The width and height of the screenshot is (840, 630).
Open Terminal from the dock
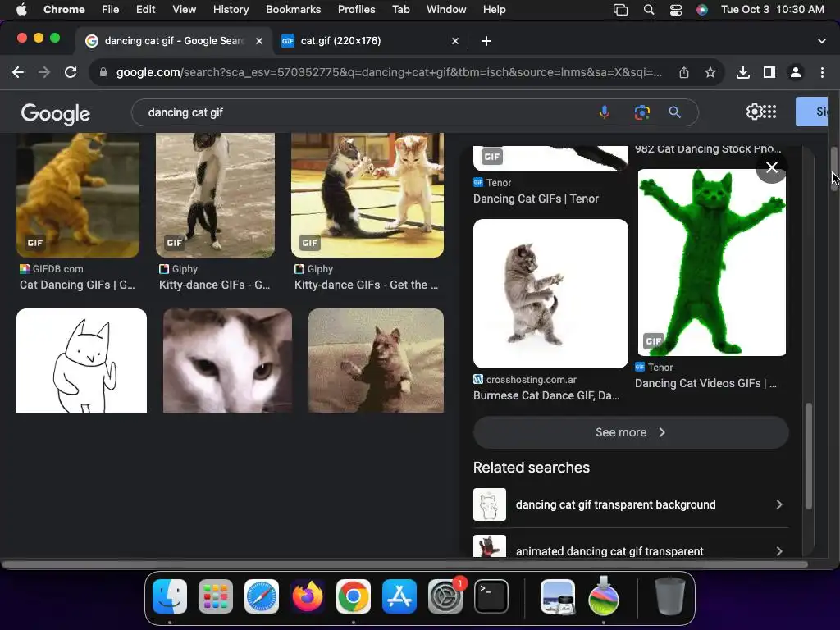point(491,596)
